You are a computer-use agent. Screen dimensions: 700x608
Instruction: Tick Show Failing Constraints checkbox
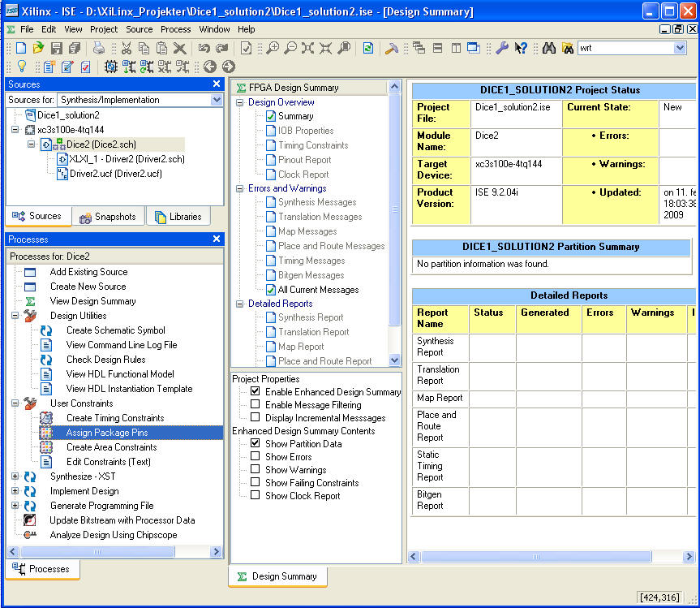click(x=255, y=481)
